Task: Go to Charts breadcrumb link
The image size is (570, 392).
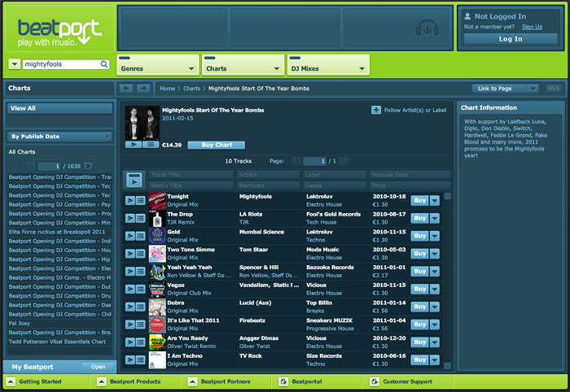Action: pyautogui.click(x=191, y=88)
